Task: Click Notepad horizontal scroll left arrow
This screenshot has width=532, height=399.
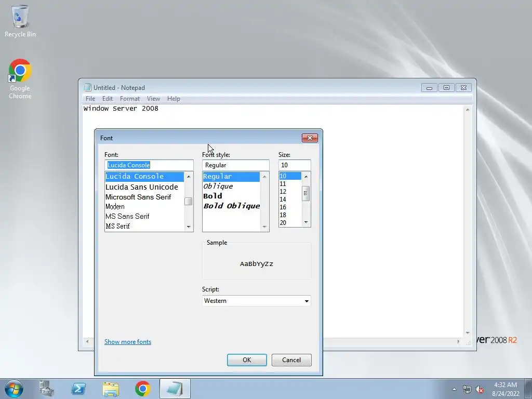Action: coord(87,342)
